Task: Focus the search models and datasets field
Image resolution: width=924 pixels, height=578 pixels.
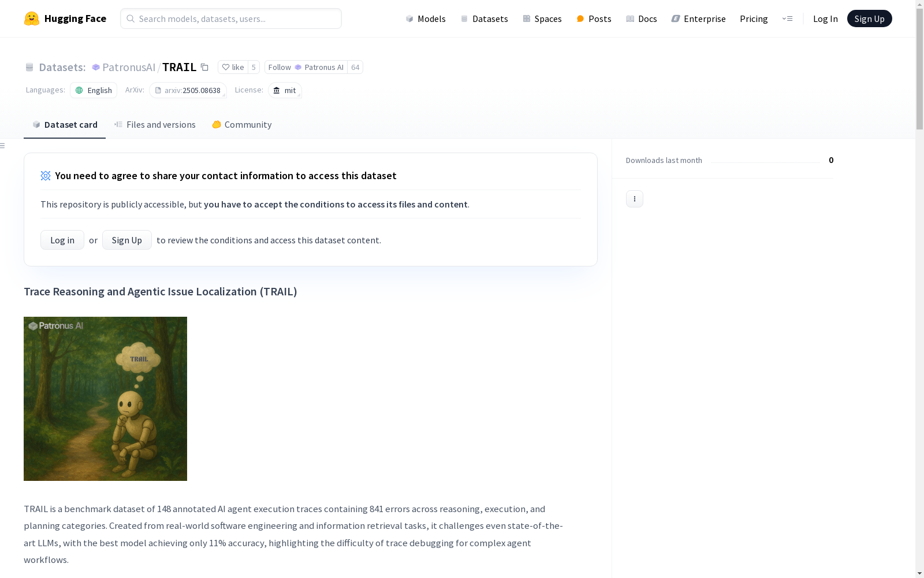Action: (x=231, y=18)
